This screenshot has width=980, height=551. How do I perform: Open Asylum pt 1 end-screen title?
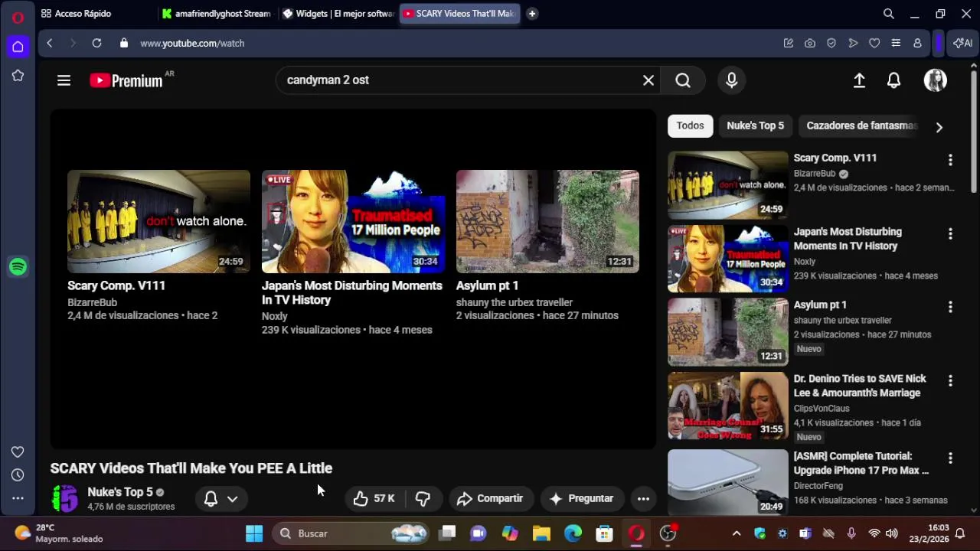488,285
